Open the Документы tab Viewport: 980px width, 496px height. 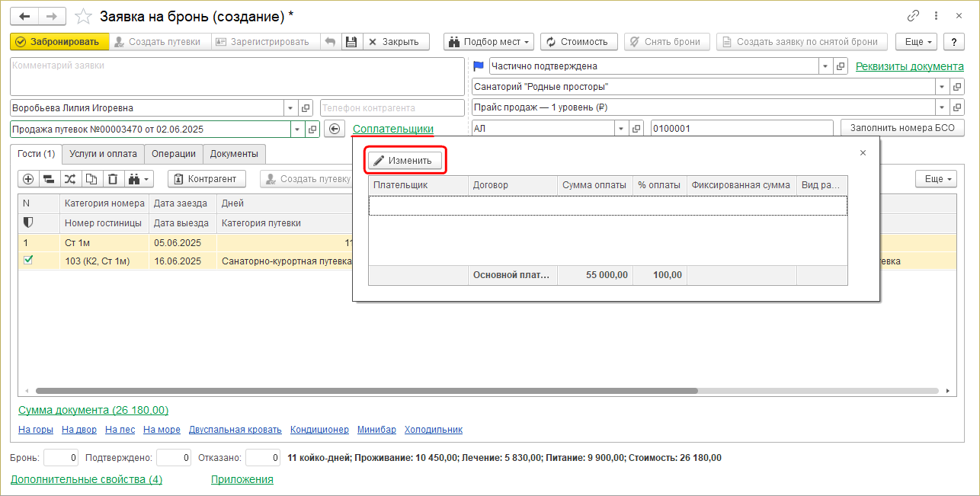pyautogui.click(x=234, y=154)
